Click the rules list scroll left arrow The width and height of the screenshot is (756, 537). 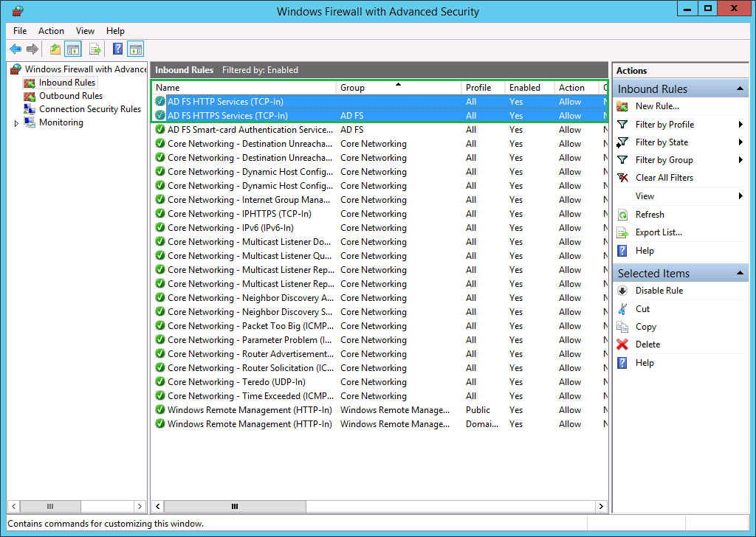tap(158, 506)
